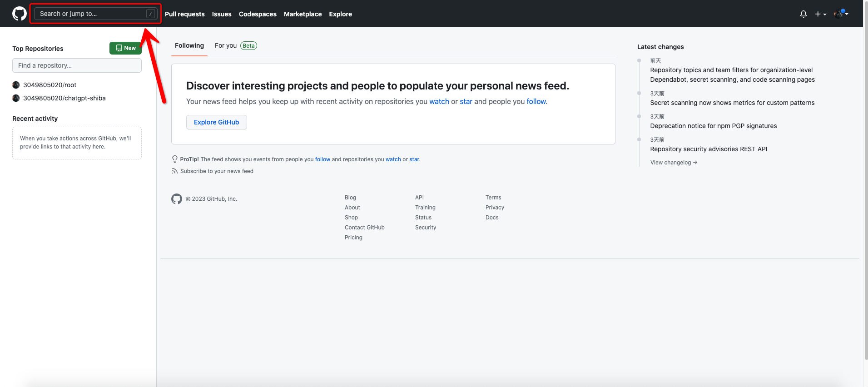Open Deprecation notice for npm PGP signatures
The width and height of the screenshot is (868, 387).
714,126
